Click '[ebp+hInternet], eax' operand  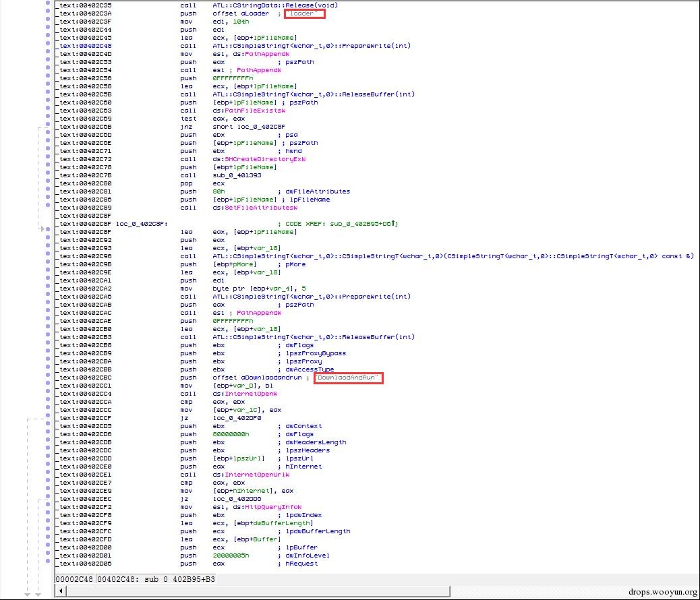[253, 490]
